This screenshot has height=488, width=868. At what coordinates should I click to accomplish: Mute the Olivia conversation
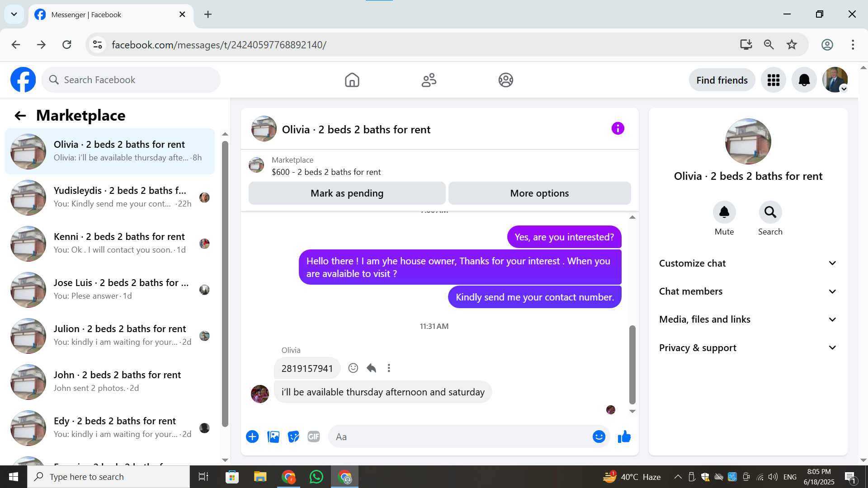(x=724, y=212)
